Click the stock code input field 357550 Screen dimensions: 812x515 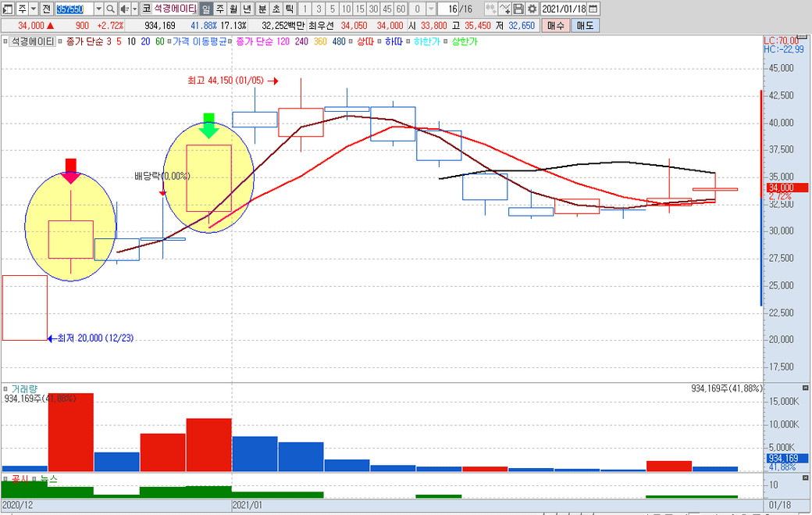(74, 9)
